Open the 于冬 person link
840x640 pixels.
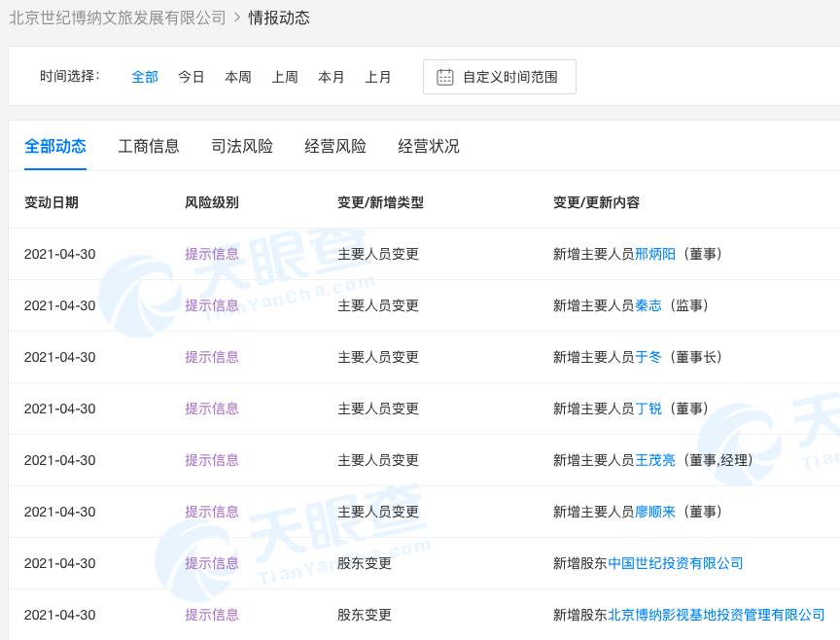pos(648,357)
